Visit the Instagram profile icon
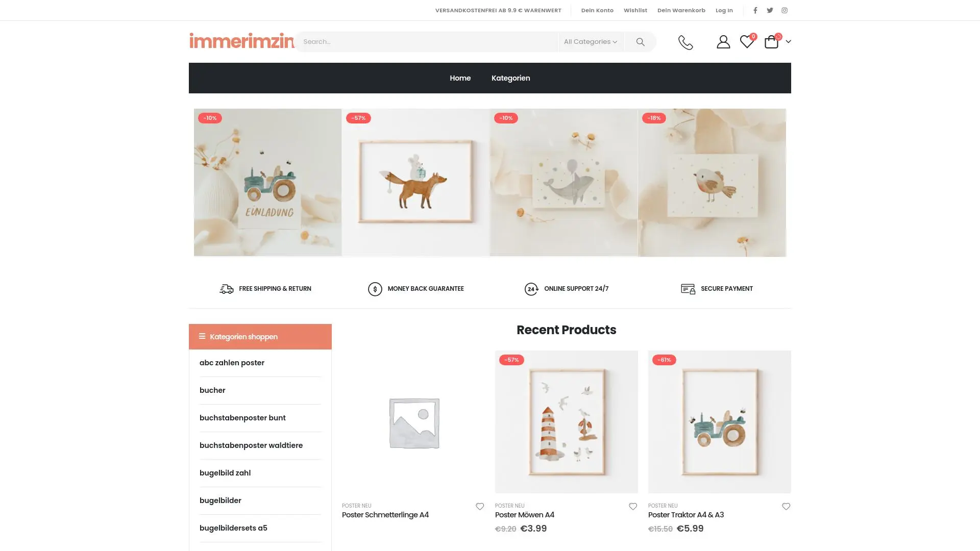The height and width of the screenshot is (551, 980). [x=785, y=10]
